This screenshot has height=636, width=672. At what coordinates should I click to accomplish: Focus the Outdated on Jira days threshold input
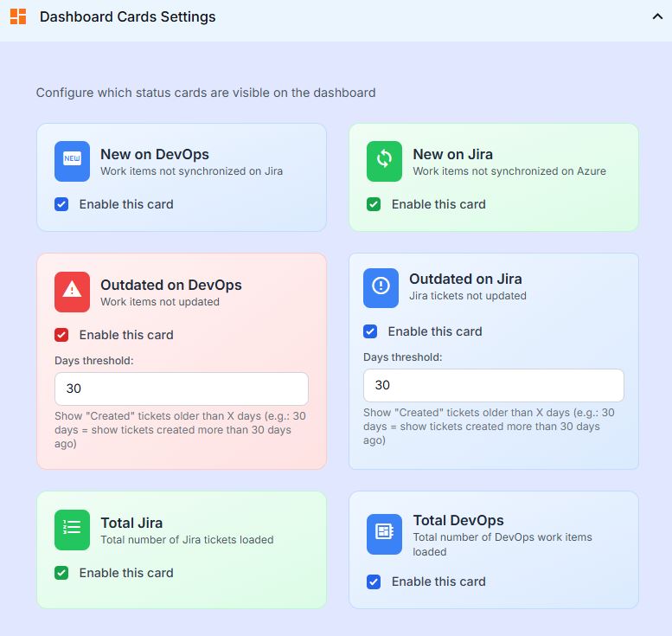(x=493, y=385)
